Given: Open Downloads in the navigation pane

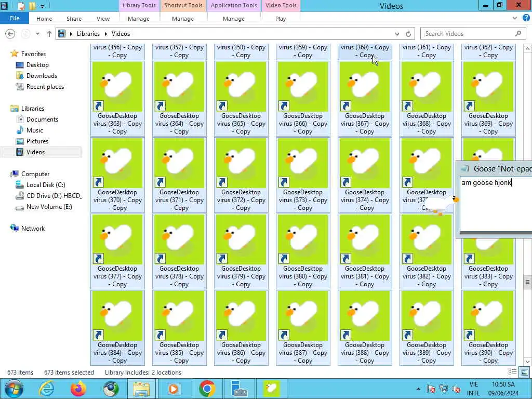Looking at the screenshot, I should coord(42,76).
